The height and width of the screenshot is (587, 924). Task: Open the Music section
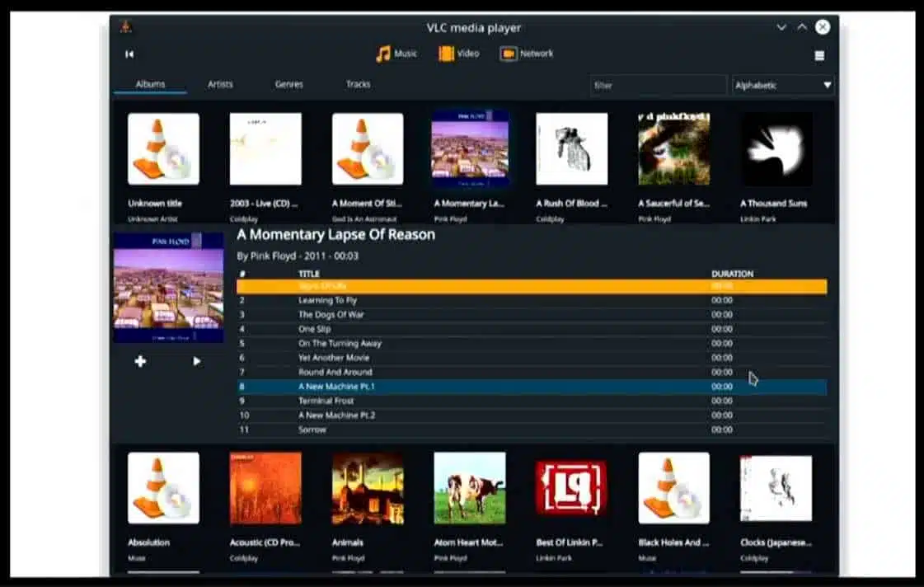pos(396,54)
